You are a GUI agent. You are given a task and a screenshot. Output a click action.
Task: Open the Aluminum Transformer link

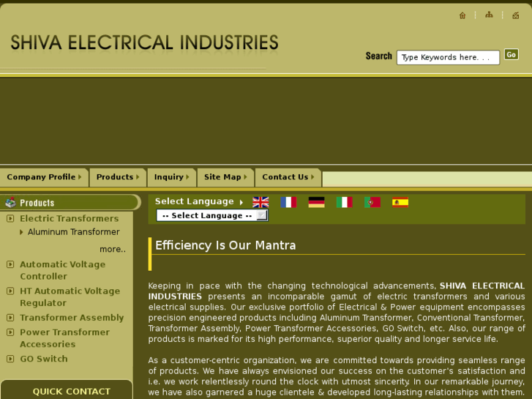pos(74,232)
